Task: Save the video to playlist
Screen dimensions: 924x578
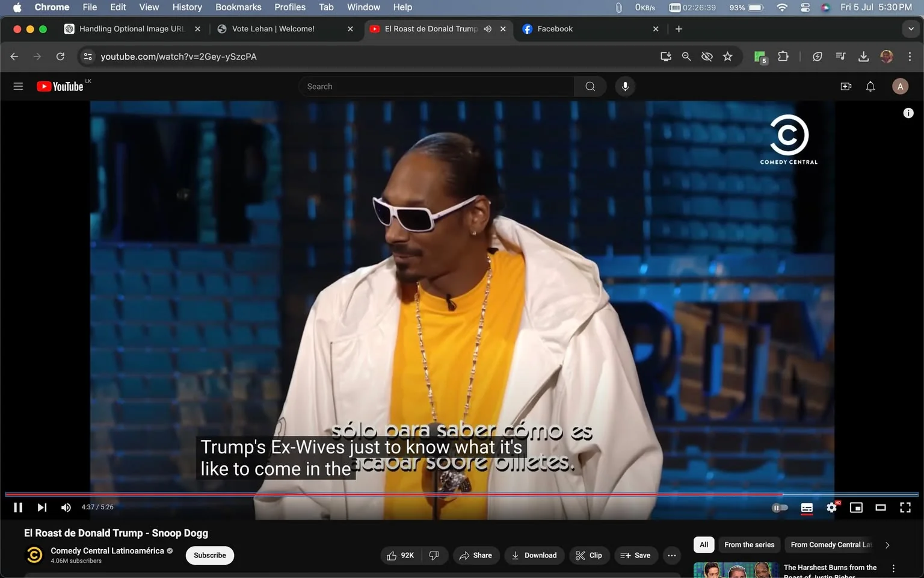Action: click(x=635, y=555)
